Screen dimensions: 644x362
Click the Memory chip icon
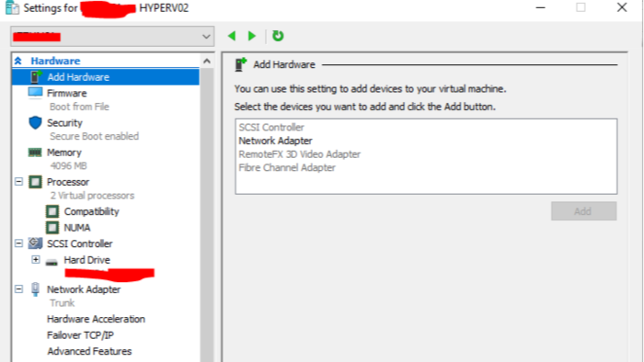click(x=35, y=153)
